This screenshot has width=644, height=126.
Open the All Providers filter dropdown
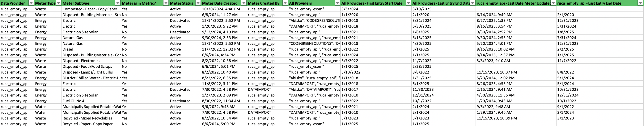[x=337, y=3]
